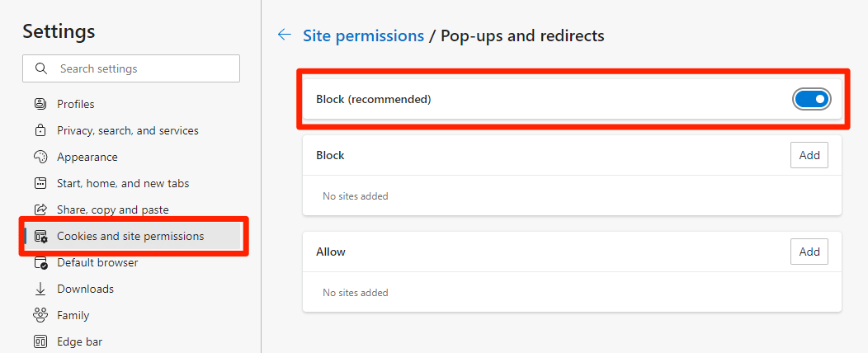868x353 pixels.
Task: Click the Cookies and site permissions icon
Action: click(x=41, y=236)
